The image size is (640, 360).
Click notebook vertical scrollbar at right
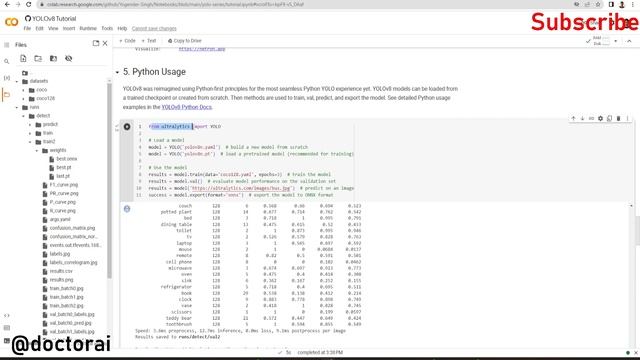(637, 231)
